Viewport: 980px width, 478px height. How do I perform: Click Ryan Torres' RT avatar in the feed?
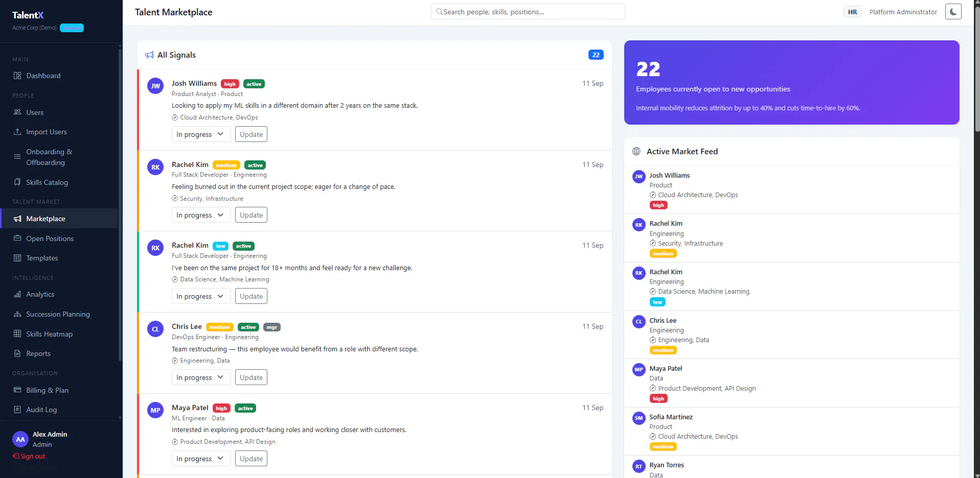click(x=639, y=466)
